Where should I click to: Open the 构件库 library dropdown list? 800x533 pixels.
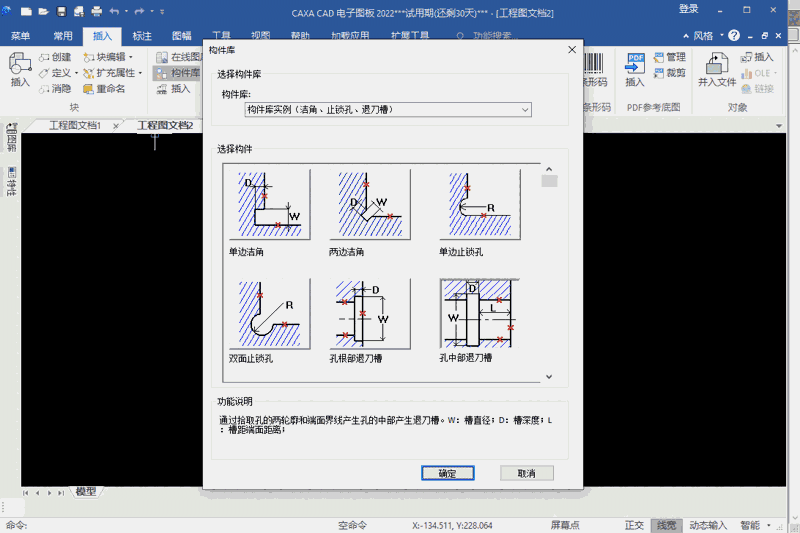[x=525, y=109]
